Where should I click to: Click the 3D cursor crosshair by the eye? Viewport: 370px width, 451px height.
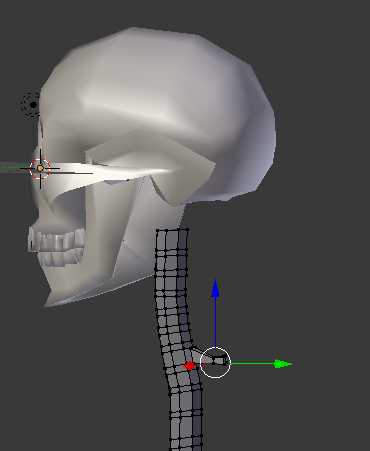coord(40,169)
